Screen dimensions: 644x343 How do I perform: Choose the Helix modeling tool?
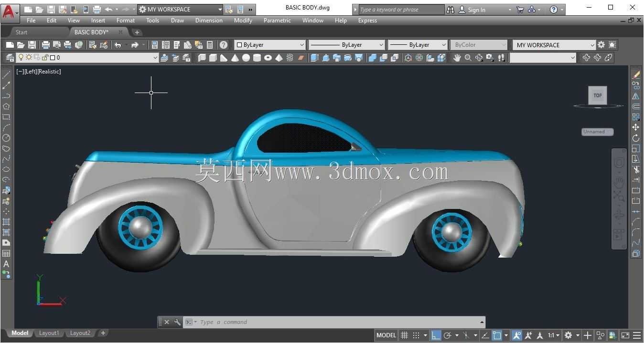point(290,58)
